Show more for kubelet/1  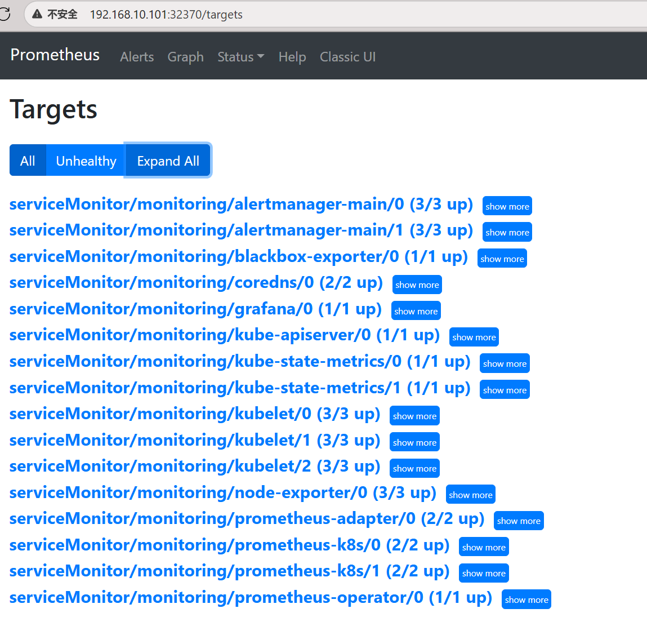[414, 442]
